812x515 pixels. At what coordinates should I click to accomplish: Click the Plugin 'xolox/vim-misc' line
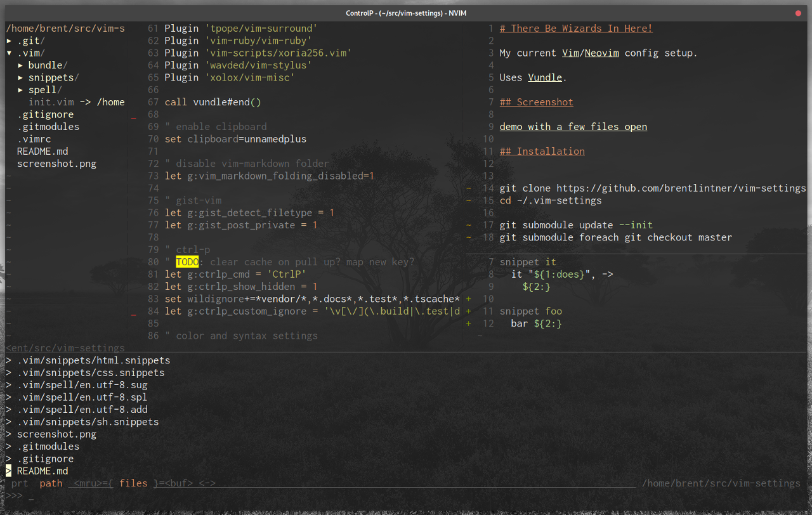230,77
